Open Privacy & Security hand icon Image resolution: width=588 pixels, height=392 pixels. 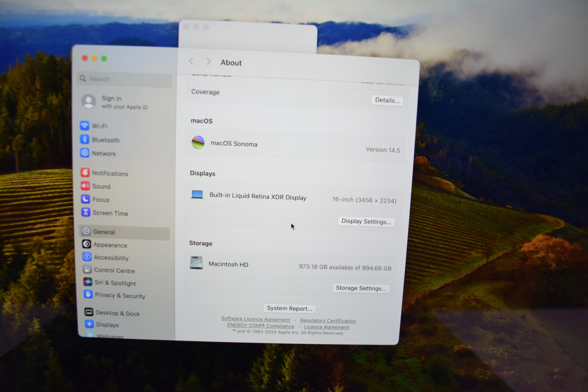pyautogui.click(x=88, y=294)
